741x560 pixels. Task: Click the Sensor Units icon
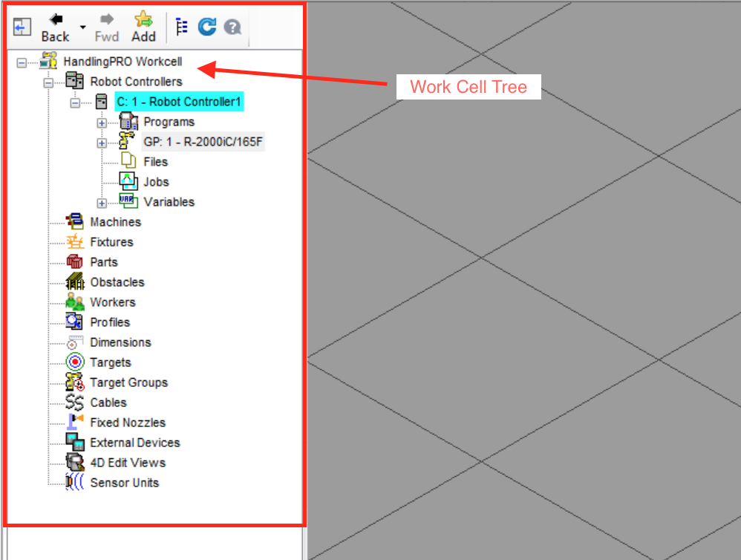tap(75, 481)
